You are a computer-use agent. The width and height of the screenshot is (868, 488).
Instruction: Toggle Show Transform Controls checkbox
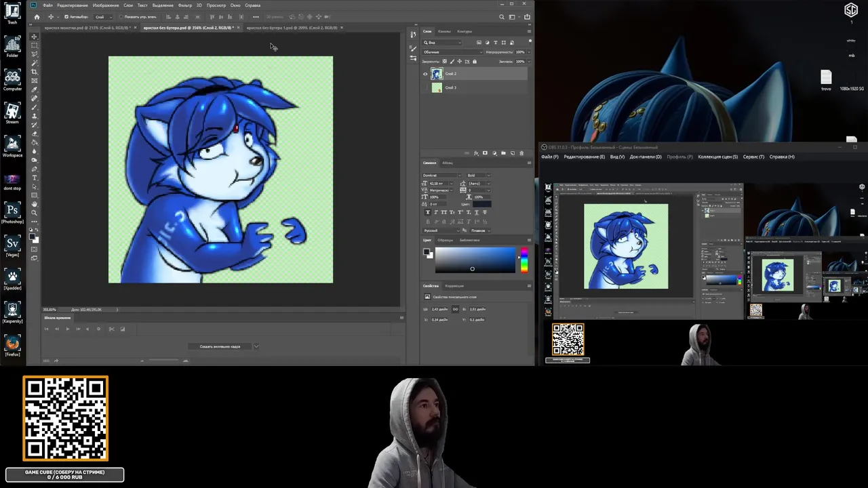click(121, 17)
